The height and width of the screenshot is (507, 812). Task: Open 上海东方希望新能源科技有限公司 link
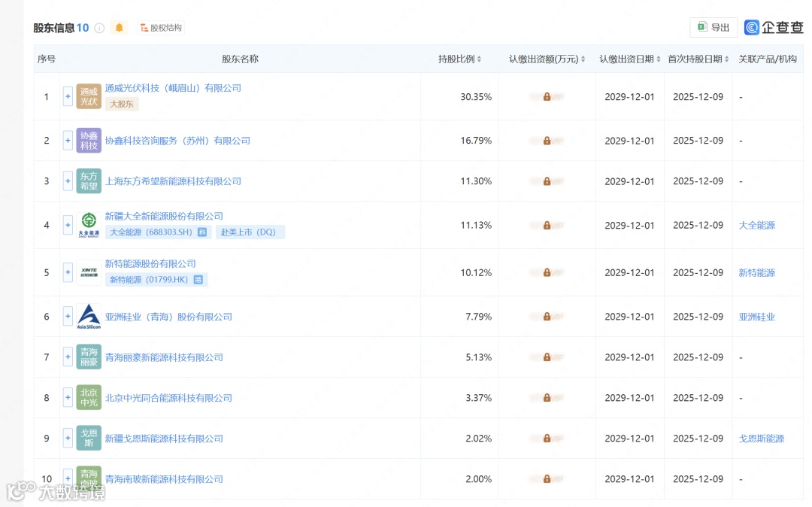point(173,181)
